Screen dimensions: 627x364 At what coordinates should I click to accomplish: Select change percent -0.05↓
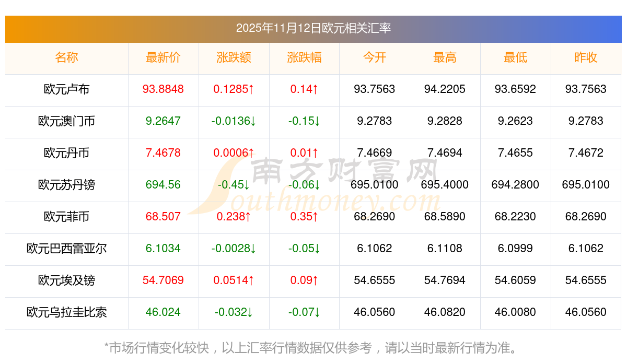point(304,249)
